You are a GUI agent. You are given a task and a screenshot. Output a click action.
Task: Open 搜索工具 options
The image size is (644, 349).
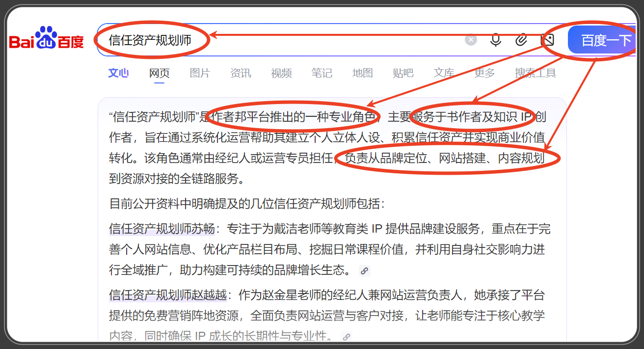pyautogui.click(x=536, y=73)
